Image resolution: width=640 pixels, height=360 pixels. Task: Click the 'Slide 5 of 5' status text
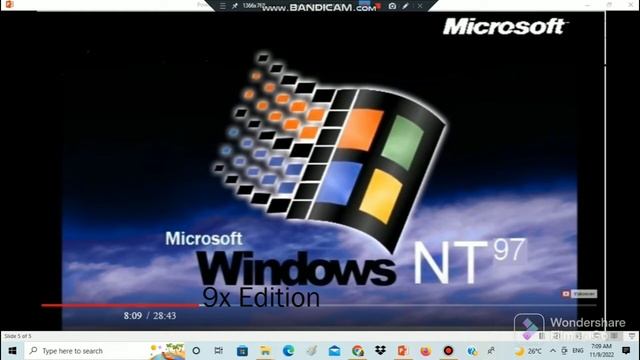point(18,336)
